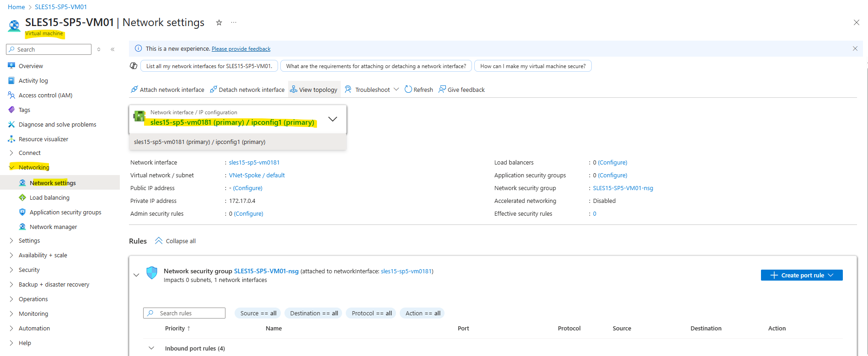The height and width of the screenshot is (356, 868).
Task: Open the Troubleshoot dropdown
Action: click(372, 90)
